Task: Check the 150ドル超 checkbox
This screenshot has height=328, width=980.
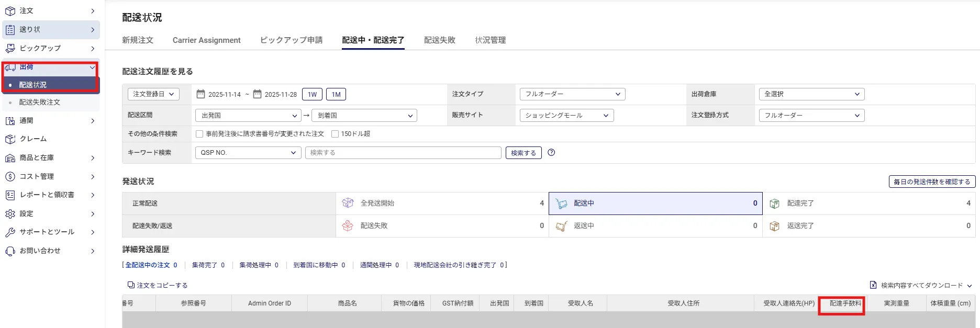Action: (335, 134)
